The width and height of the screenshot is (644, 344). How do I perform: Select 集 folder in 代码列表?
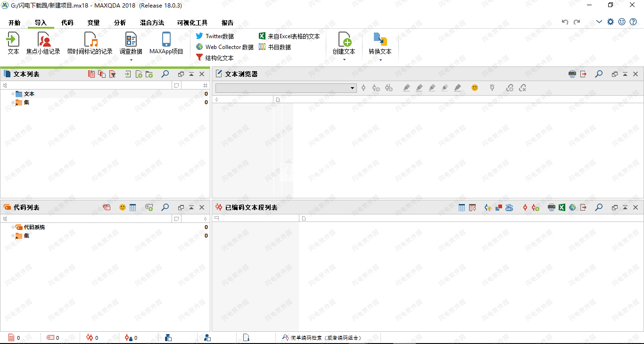click(105, 236)
